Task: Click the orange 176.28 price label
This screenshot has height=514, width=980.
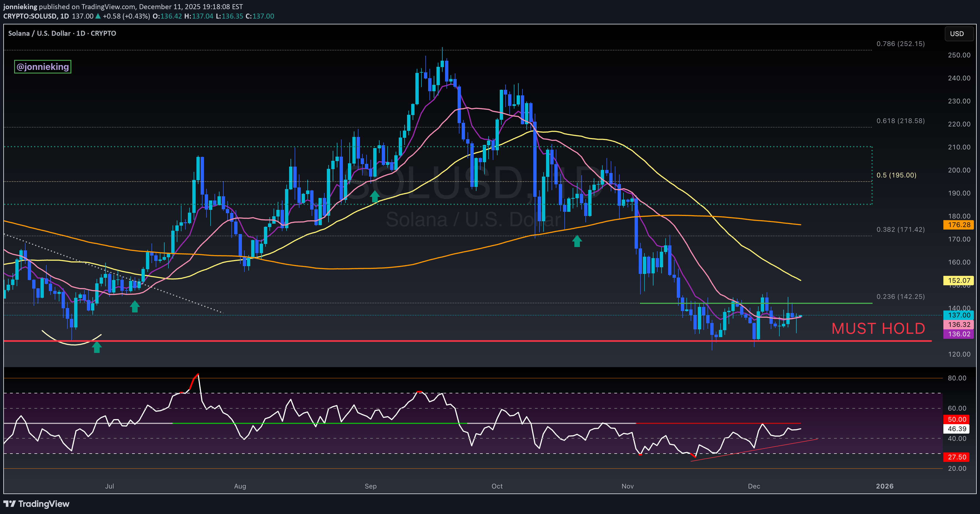Action: [x=959, y=225]
